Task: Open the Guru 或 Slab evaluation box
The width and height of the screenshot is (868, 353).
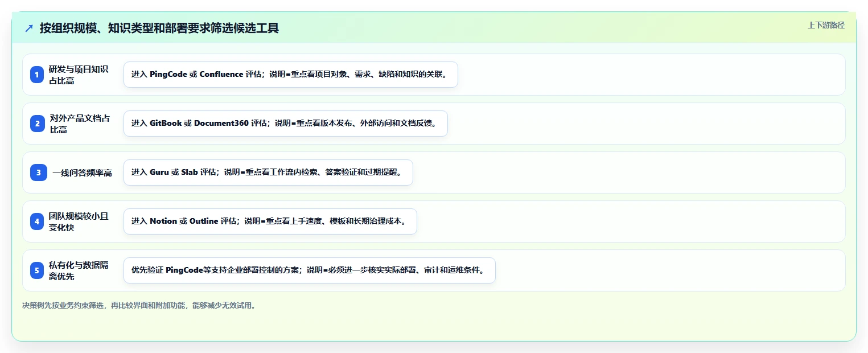Action: pos(268,173)
